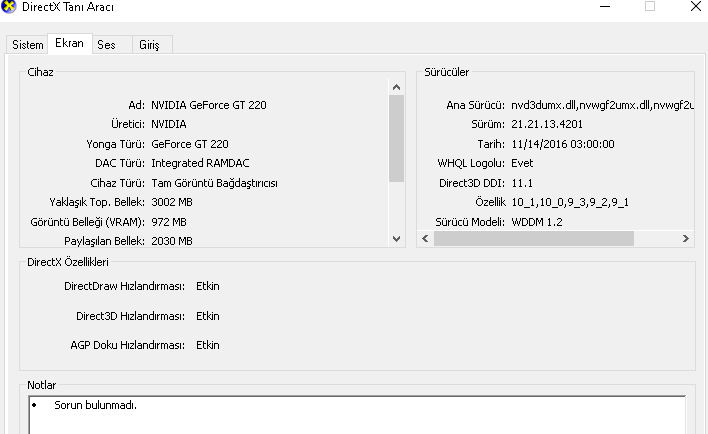The image size is (708, 434).
Task: Click the Direct3D DDI value '11.1'
Action: click(x=522, y=183)
